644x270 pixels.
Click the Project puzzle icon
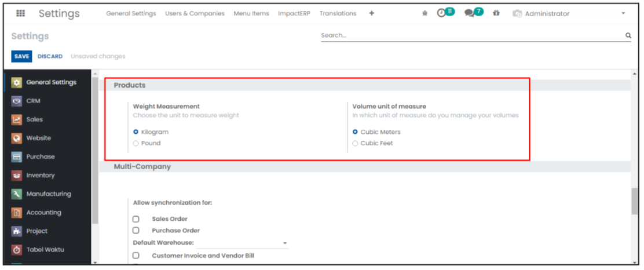(16, 231)
